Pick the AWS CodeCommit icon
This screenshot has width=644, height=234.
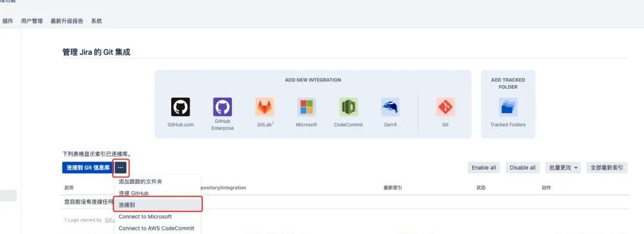click(348, 107)
